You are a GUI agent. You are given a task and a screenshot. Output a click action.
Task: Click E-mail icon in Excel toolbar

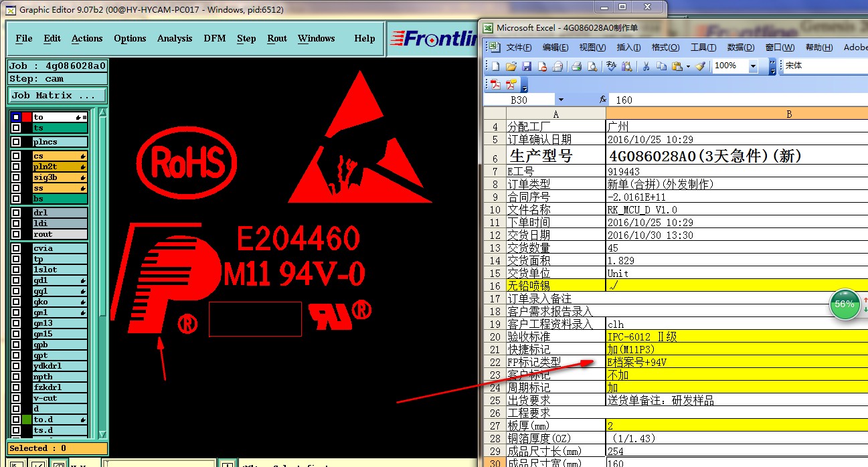557,66
